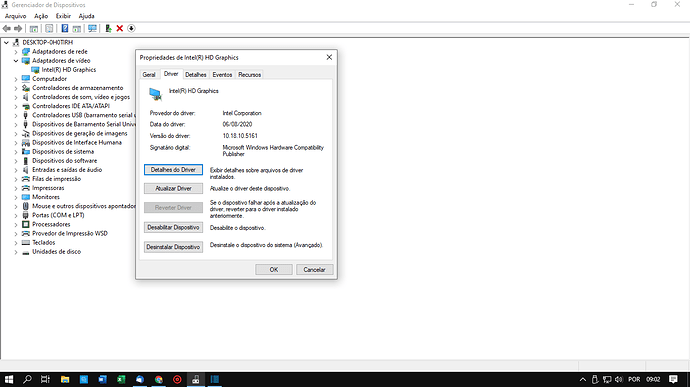
Task: Click driver version value 10.18.10.5161
Action: pyautogui.click(x=240, y=136)
